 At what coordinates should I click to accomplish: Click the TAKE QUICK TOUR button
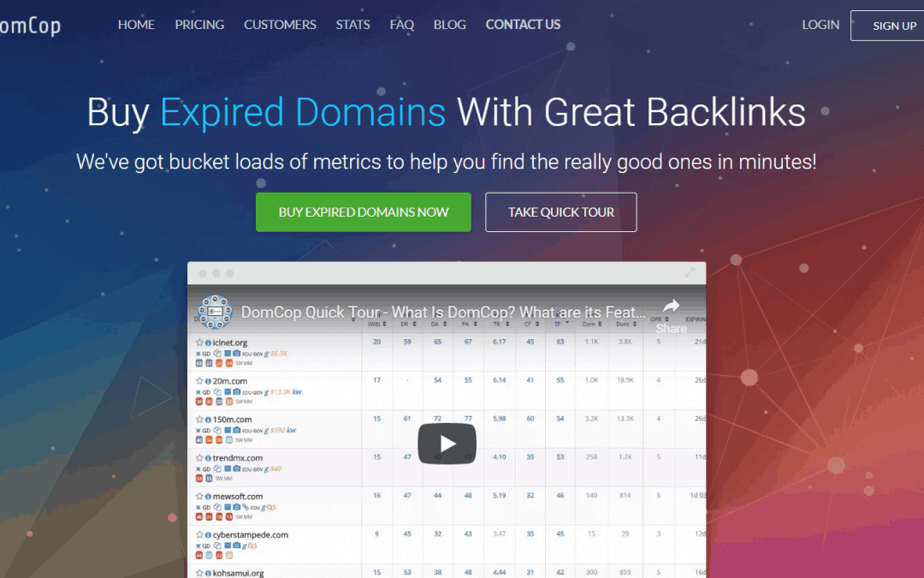click(x=561, y=212)
